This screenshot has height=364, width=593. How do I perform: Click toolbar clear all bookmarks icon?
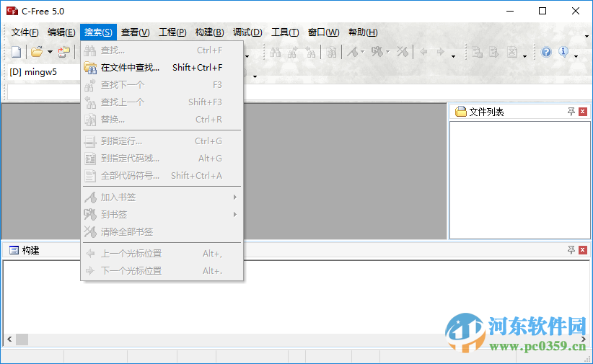click(x=403, y=52)
